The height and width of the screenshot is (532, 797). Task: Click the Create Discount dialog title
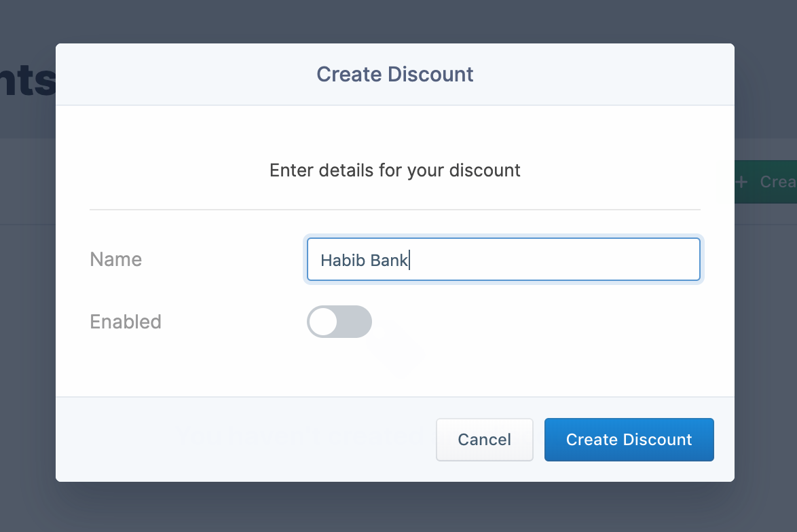click(x=395, y=74)
